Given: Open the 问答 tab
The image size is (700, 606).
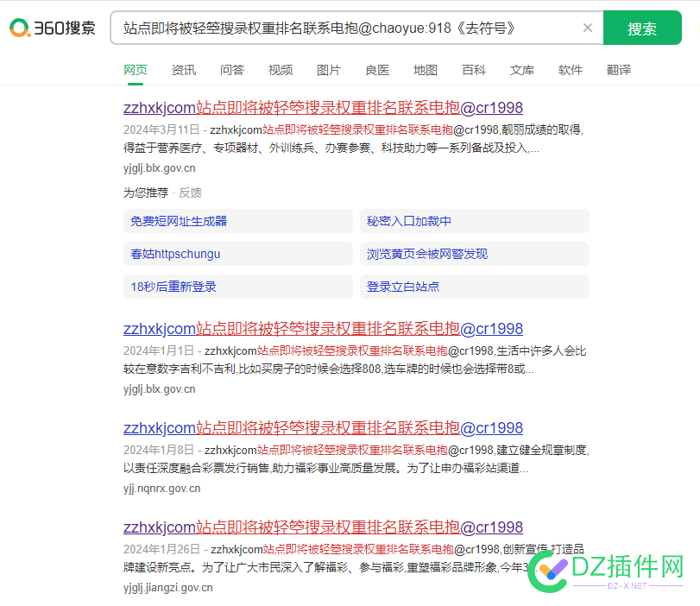Looking at the screenshot, I should [231, 70].
